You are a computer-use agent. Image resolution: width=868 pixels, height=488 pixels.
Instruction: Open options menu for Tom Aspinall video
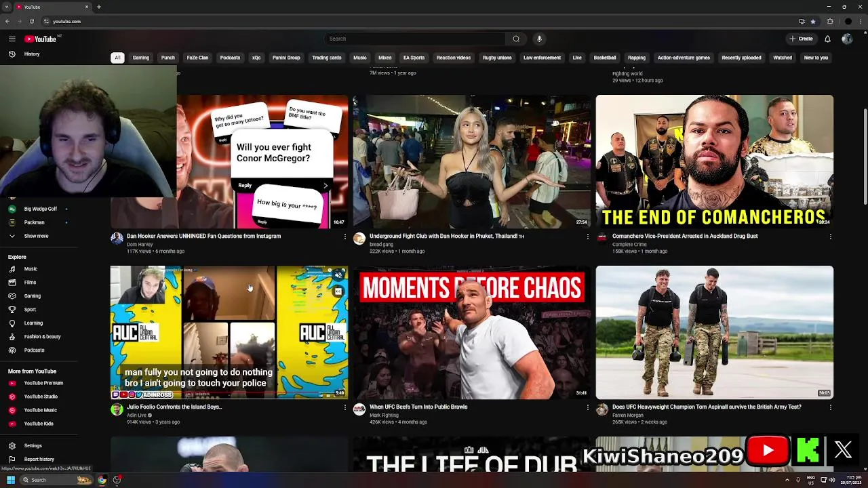coord(830,407)
